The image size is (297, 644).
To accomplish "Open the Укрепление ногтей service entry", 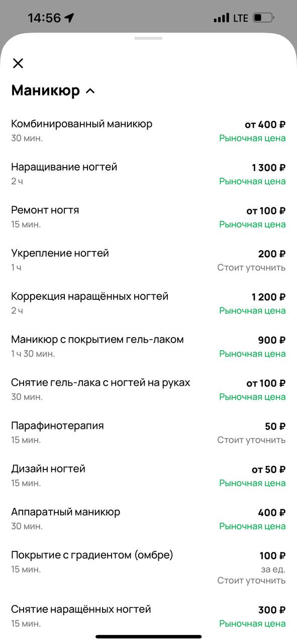I will click(148, 260).
